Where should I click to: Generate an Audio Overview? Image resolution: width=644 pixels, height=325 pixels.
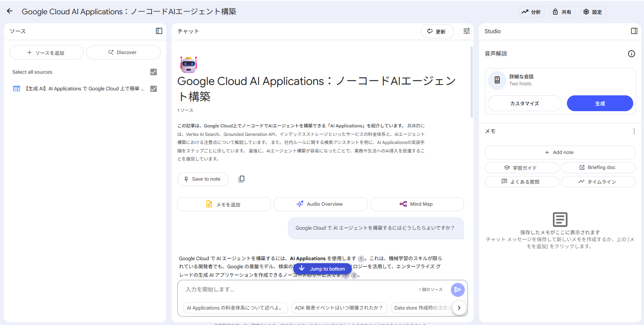[320, 204]
